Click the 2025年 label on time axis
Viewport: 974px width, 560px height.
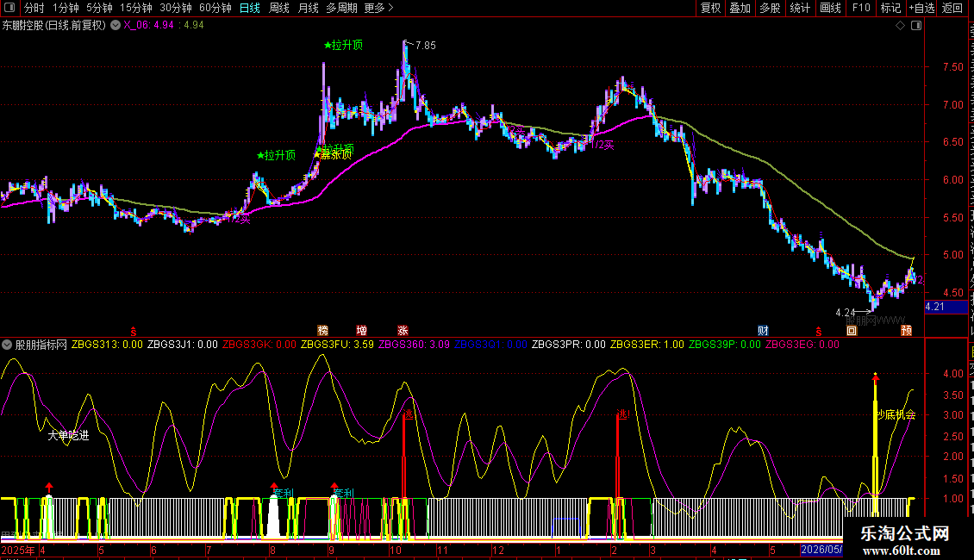click(18, 550)
